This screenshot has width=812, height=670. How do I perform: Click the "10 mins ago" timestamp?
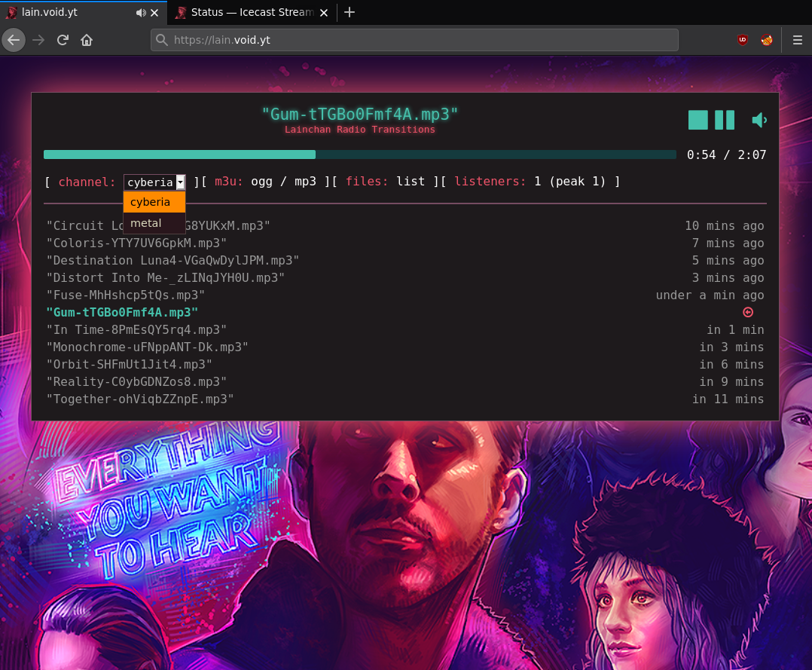pyautogui.click(x=725, y=225)
